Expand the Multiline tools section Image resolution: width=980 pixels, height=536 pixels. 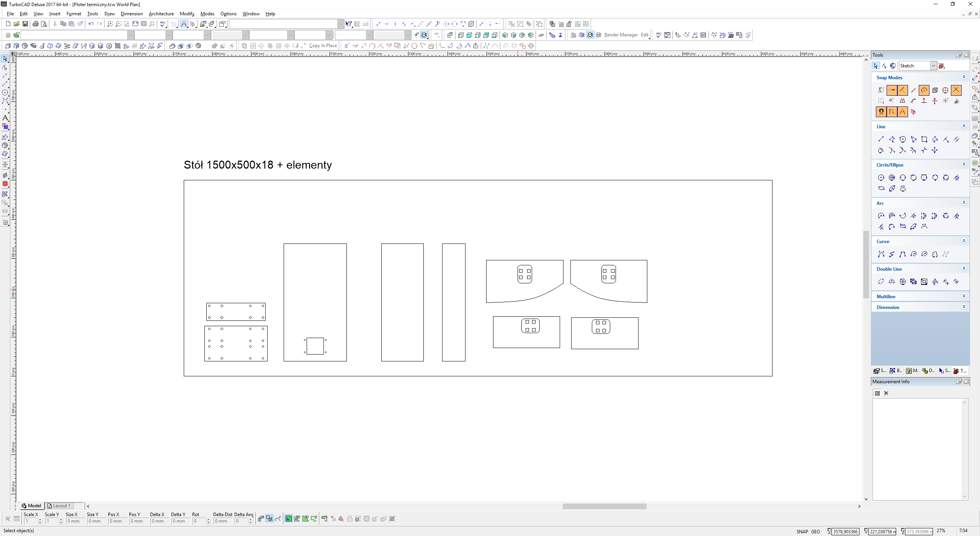[x=964, y=296]
